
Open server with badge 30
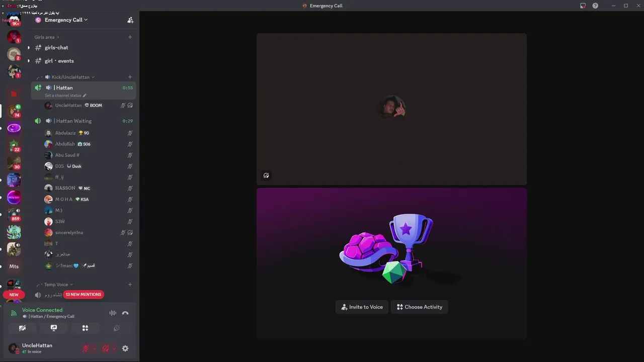(14, 163)
